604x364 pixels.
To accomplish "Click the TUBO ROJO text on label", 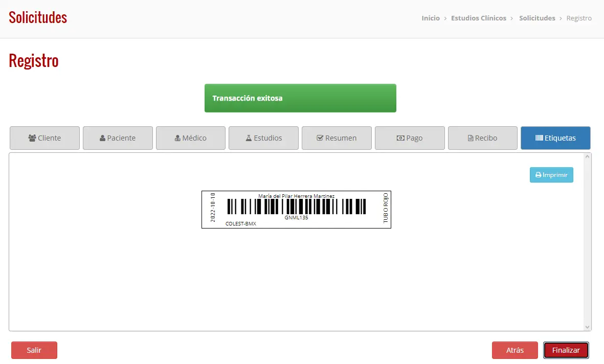I will 386,208.
